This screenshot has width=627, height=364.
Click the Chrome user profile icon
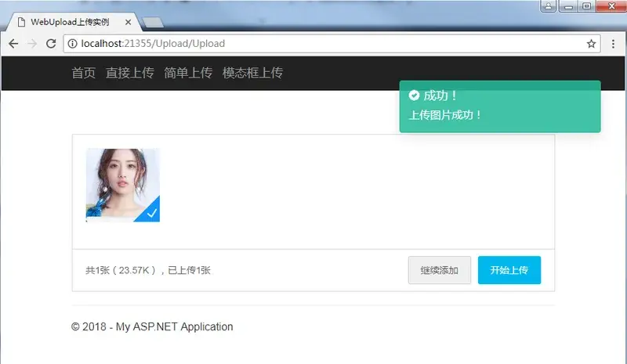548,5
